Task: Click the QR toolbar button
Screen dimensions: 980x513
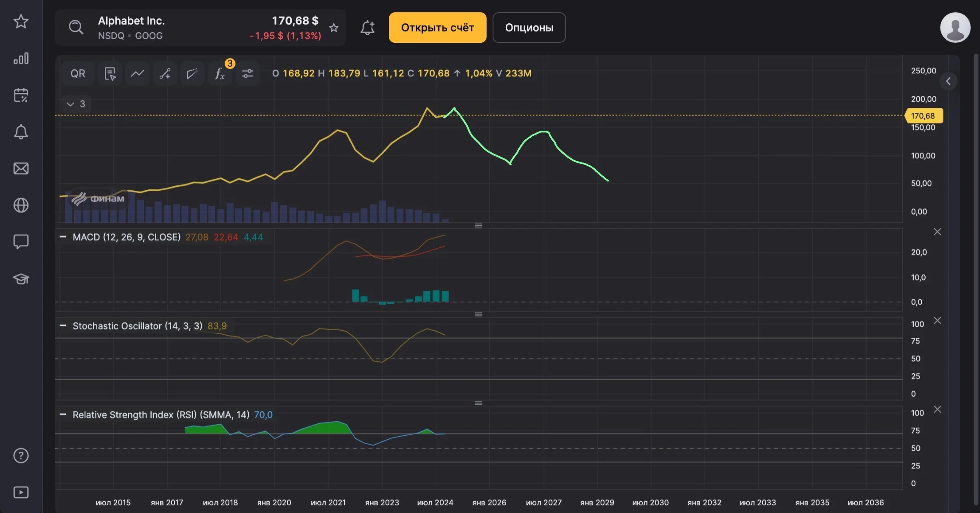Action: pos(78,73)
